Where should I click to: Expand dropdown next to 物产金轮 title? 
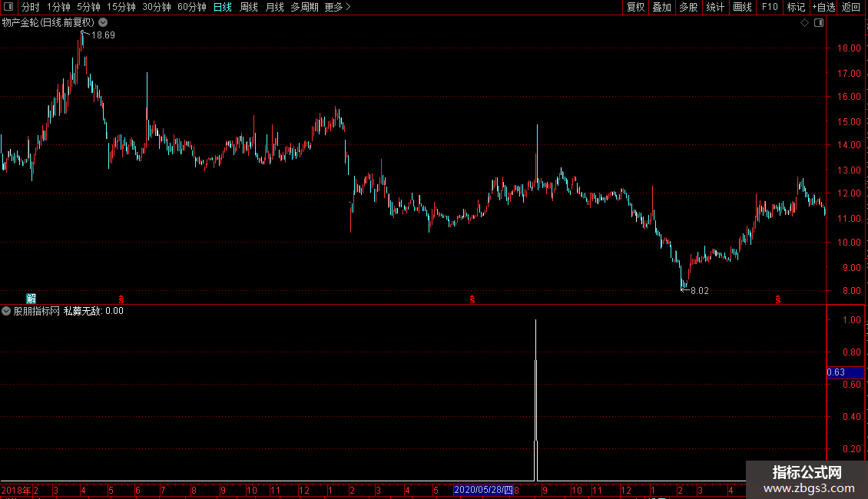(x=103, y=23)
